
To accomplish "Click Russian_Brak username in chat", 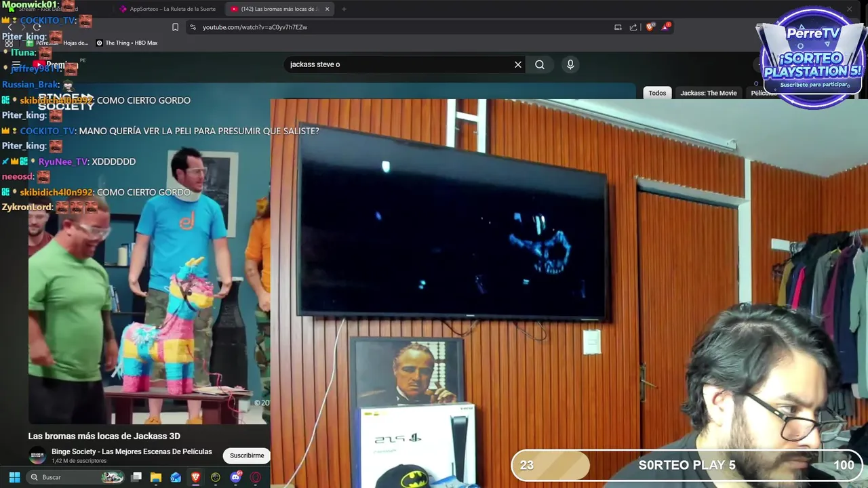I will (x=31, y=85).
